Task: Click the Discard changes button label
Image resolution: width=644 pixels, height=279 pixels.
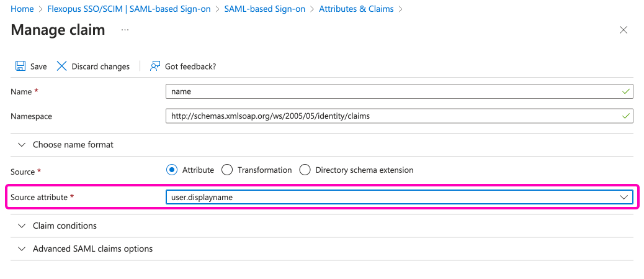Action: [x=101, y=66]
